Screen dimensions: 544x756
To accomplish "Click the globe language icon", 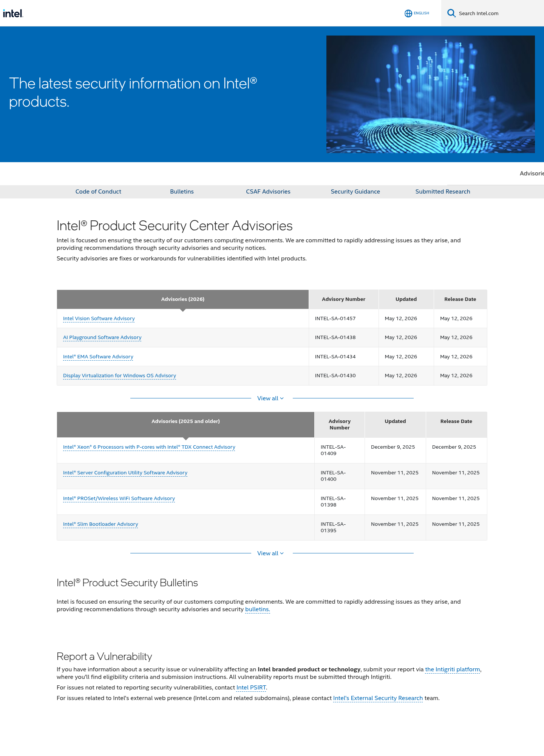I will pos(408,13).
